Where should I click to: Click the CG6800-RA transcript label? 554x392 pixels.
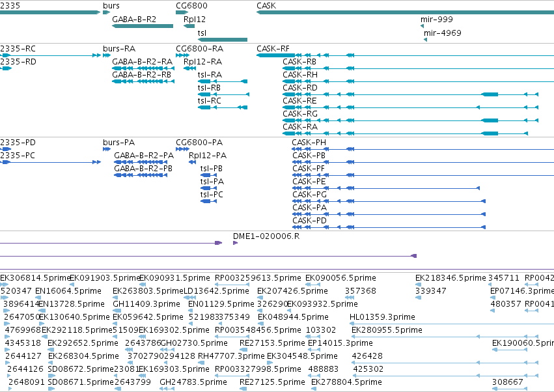pyautogui.click(x=199, y=49)
